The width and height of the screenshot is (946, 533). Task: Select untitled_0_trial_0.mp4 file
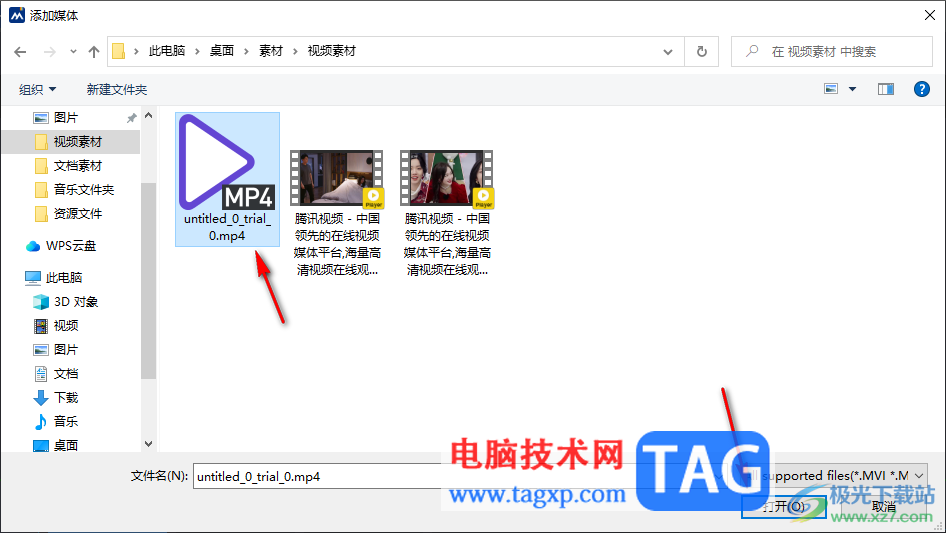point(227,179)
